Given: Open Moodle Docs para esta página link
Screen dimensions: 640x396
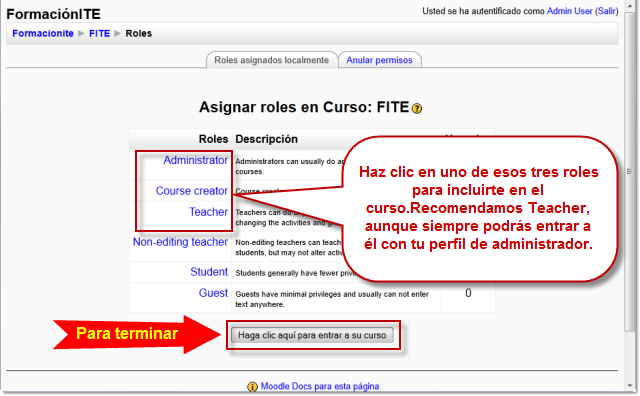Looking at the screenshot, I should pos(320,386).
